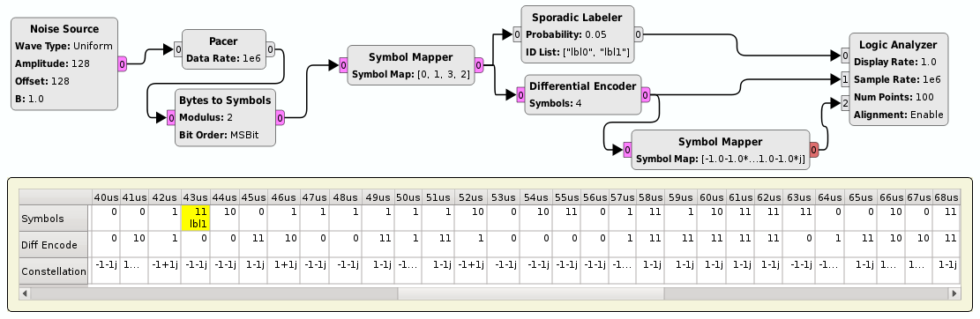Screen dimensions: 980x319
Task: Select the Diff Encode row header
Action: pos(54,245)
